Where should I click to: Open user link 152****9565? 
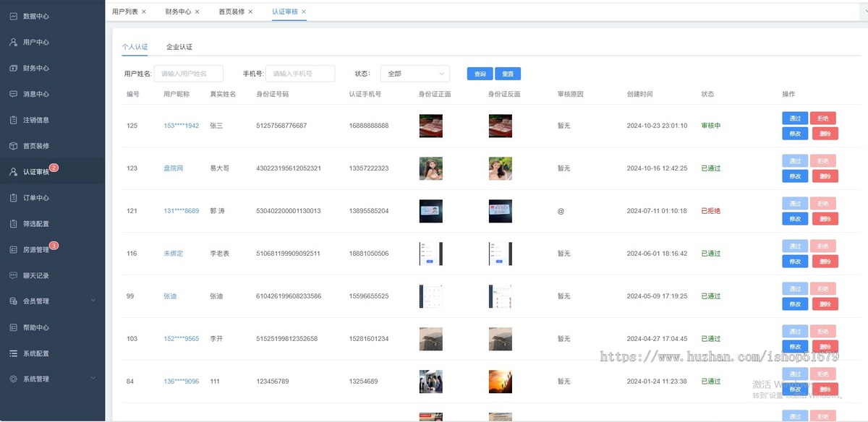[x=181, y=339]
